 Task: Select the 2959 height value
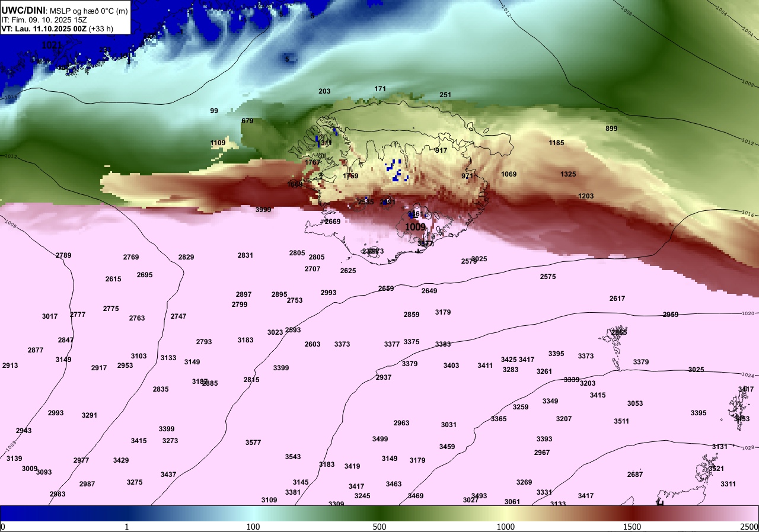pos(671,315)
